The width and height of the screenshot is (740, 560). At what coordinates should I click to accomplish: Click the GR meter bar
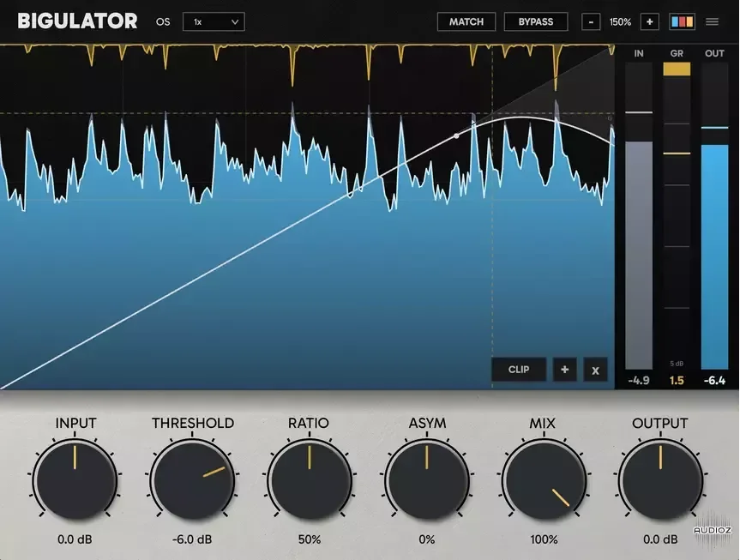[x=677, y=216]
